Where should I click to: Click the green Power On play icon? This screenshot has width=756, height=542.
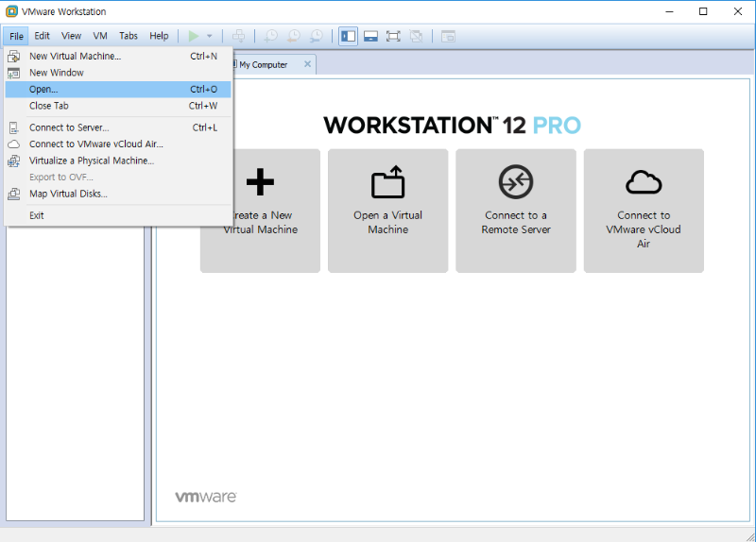coord(194,36)
